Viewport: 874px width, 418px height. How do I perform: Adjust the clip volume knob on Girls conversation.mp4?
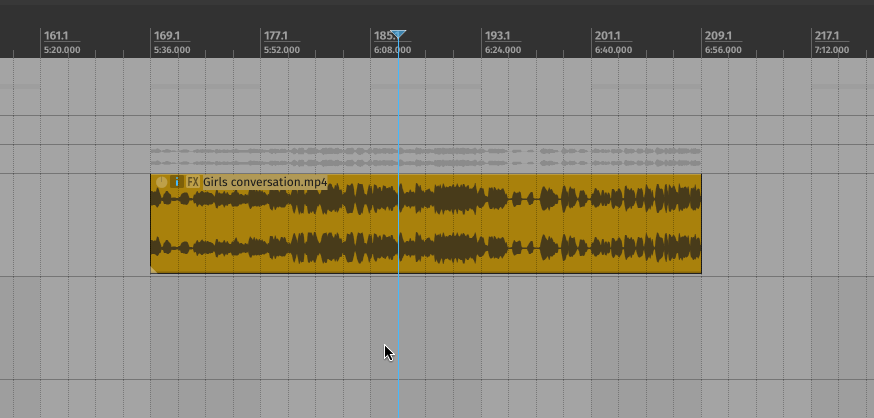click(161, 182)
